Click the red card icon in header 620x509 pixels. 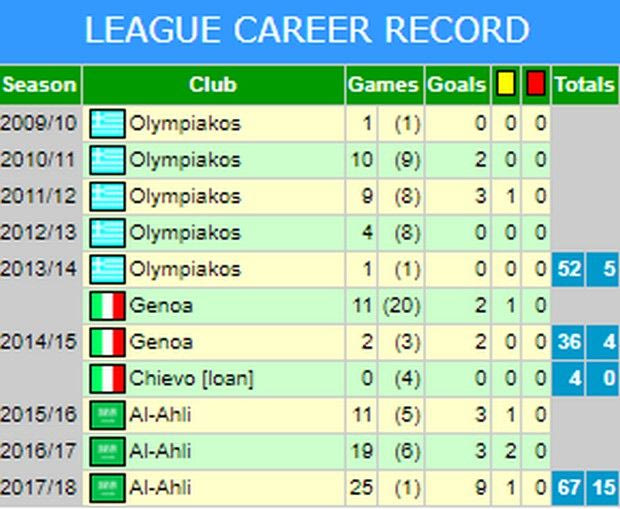pos(537,85)
